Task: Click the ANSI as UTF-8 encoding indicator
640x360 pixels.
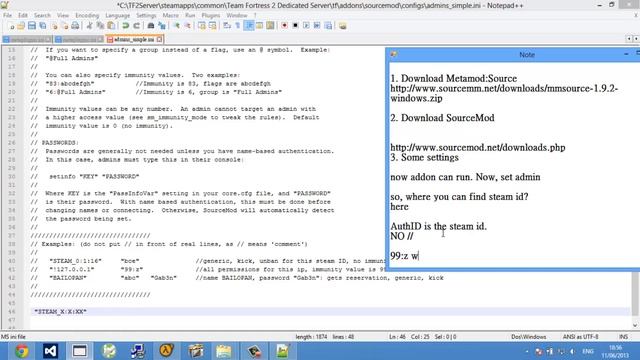Action: [x=580, y=337]
